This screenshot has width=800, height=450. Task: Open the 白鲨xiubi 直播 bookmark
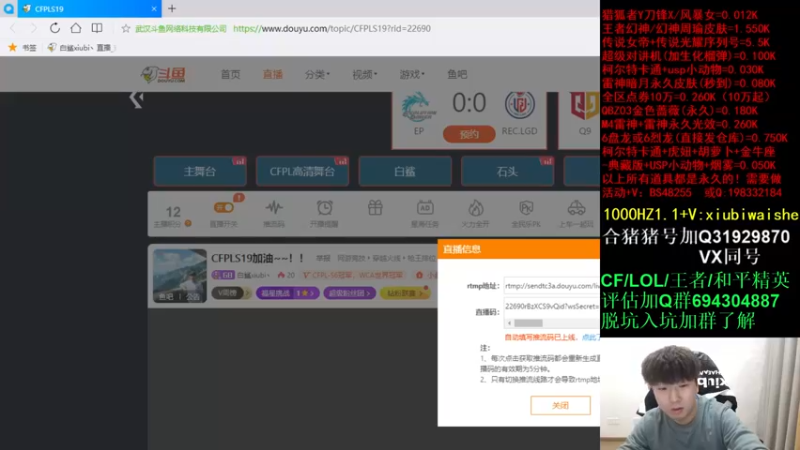click(x=82, y=47)
